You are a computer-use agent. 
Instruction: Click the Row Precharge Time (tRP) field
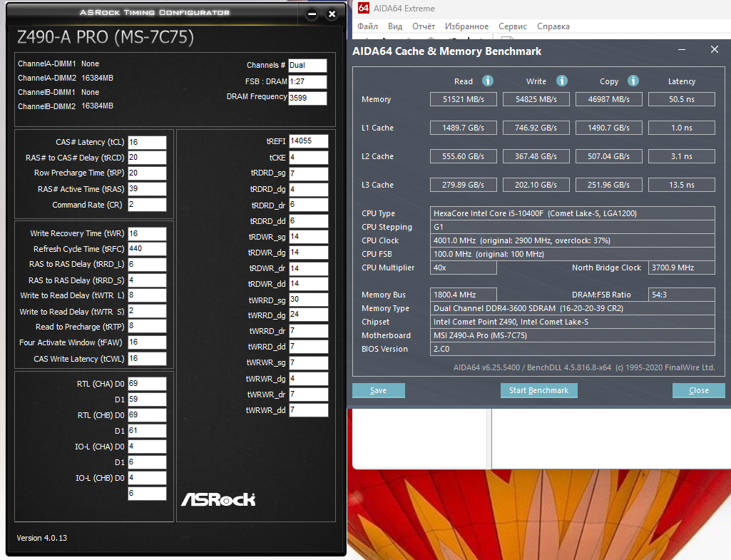147,173
